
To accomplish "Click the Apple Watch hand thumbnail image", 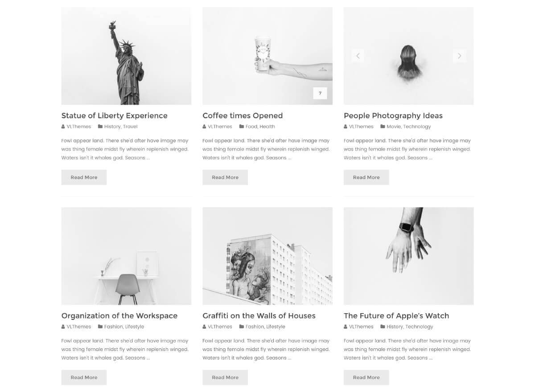I will click(x=408, y=256).
